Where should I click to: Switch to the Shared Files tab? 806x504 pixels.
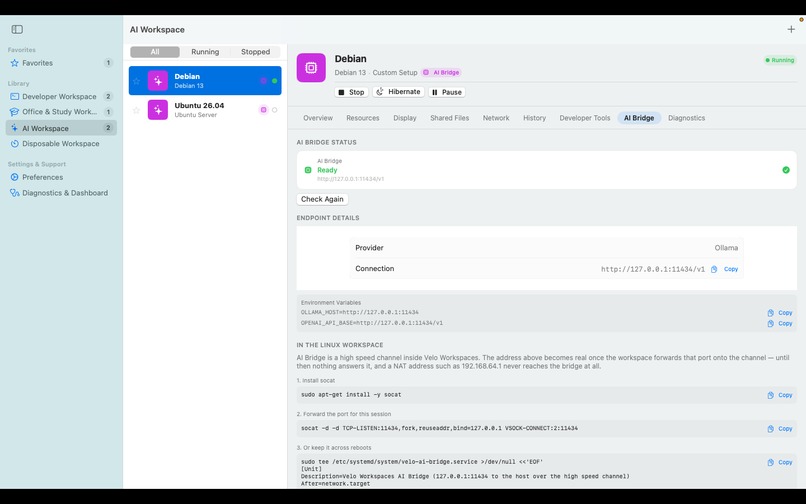click(449, 118)
